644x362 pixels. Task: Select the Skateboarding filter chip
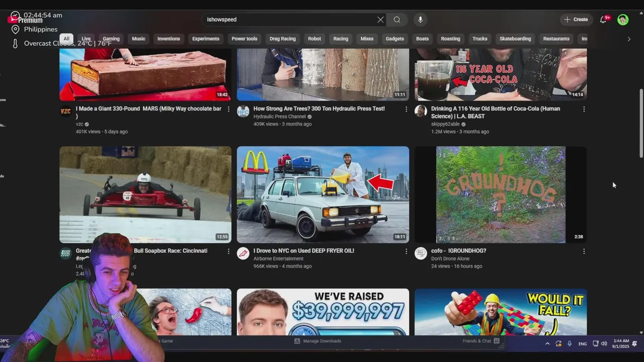[x=515, y=39]
